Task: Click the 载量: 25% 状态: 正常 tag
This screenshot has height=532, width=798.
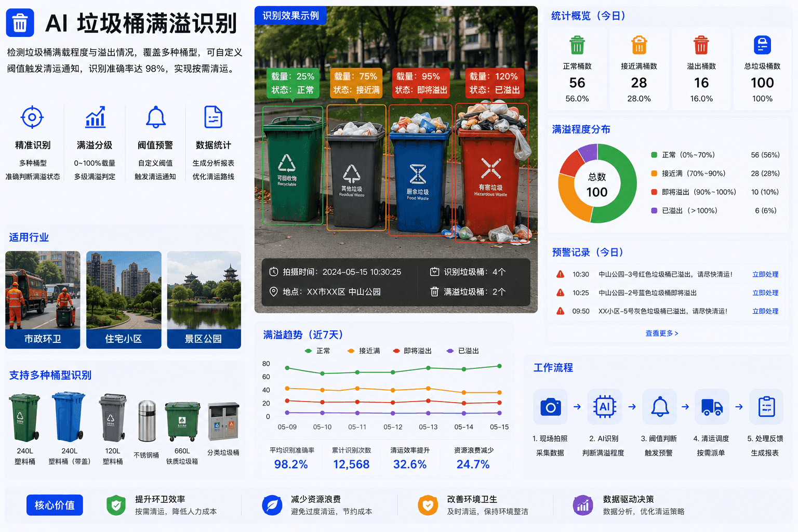Action: (293, 83)
